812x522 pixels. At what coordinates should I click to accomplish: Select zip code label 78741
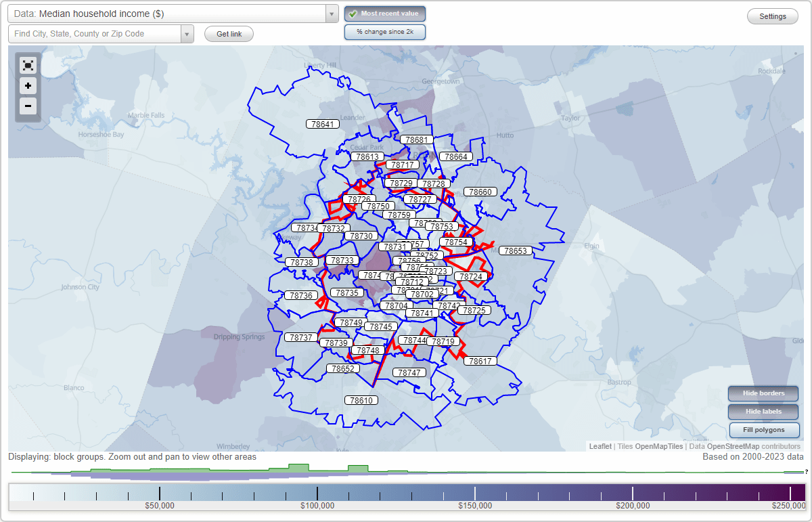[x=422, y=313]
